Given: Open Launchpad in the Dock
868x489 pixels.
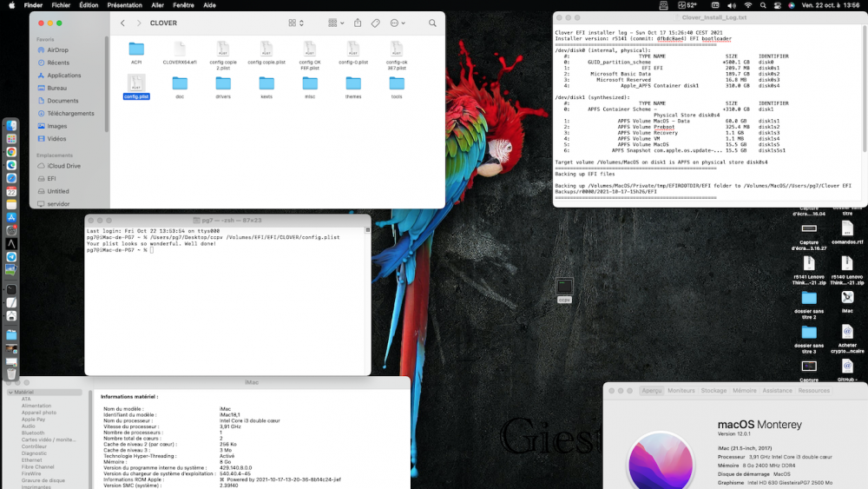Looking at the screenshot, I should [x=11, y=139].
